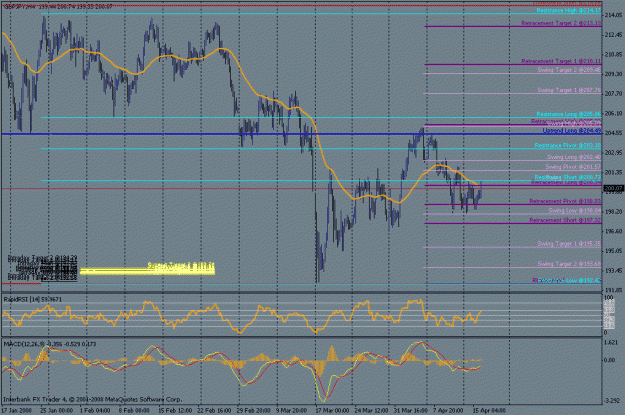Select the 'Swing Target 1' label near 207.70
The height and width of the screenshot is (415, 625).
[569, 90]
